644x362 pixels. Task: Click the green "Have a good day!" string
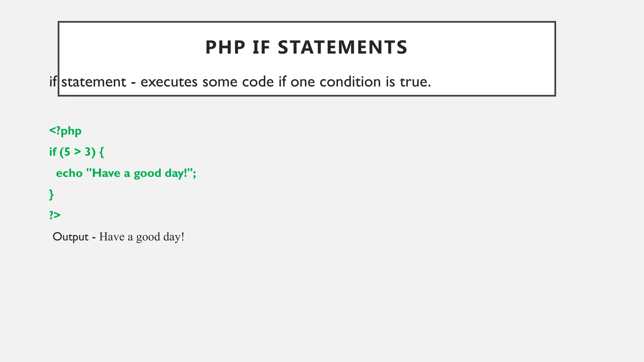coord(139,173)
